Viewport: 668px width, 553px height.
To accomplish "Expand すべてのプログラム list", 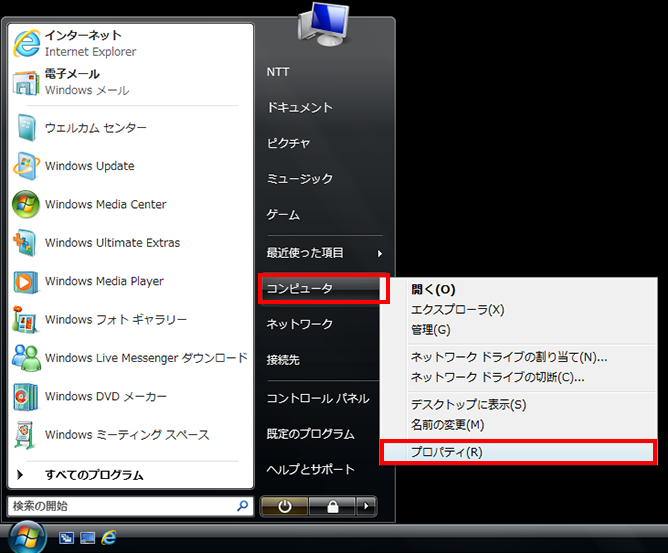I will (93, 475).
